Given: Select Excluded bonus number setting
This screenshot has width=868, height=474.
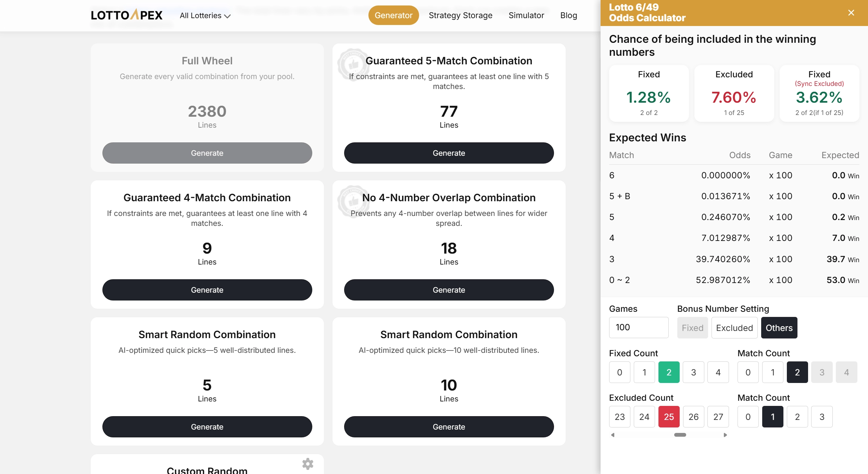Looking at the screenshot, I should pos(734,328).
